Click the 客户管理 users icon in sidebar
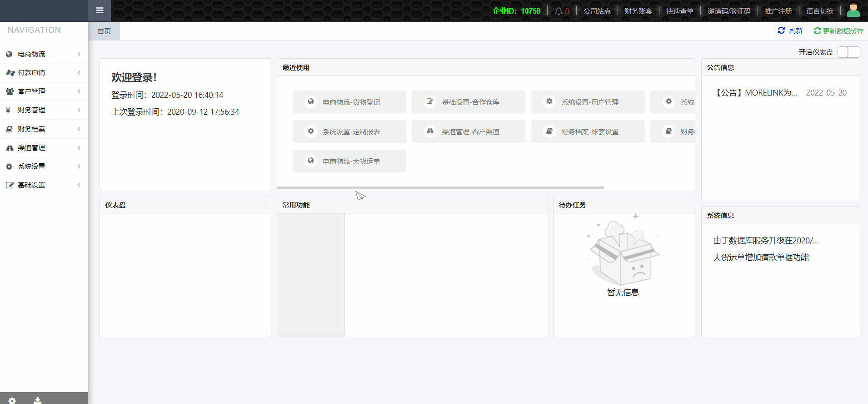The image size is (868, 404). pos(10,91)
